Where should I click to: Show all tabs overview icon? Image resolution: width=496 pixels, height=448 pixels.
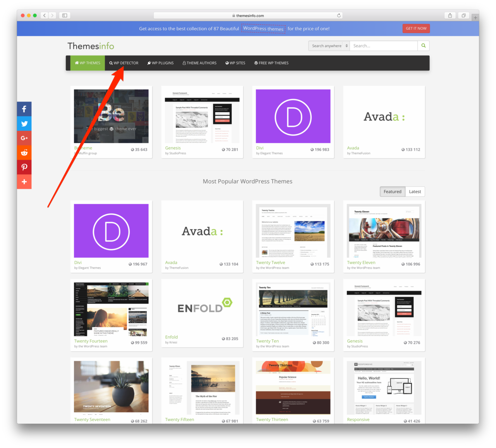click(x=463, y=16)
